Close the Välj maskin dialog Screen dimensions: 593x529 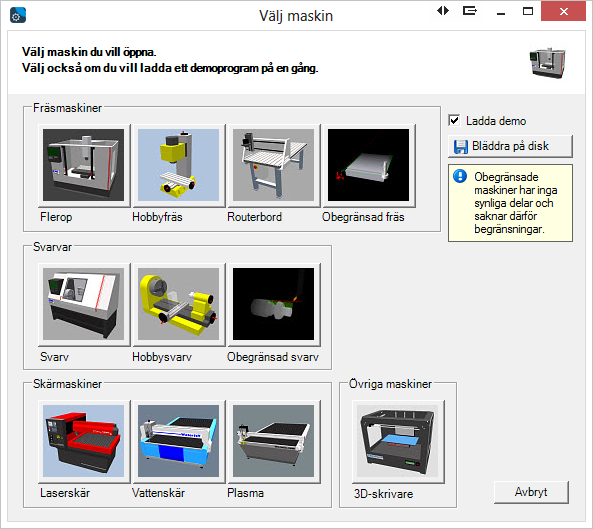(x=564, y=11)
